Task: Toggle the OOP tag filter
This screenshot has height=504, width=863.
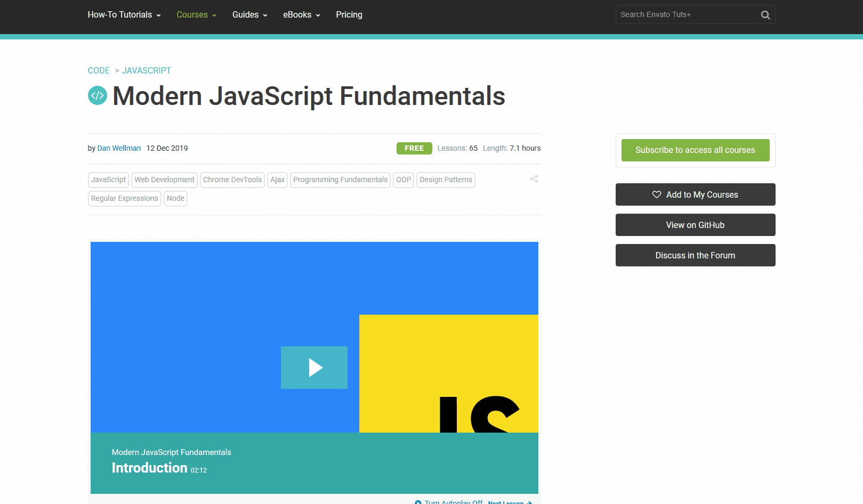Action: [x=403, y=180]
